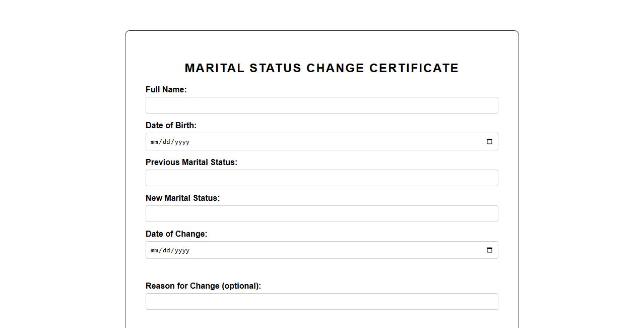Viewport: 644px width, 328px height.
Task: Select the year segment in Date of Change
Action: tap(181, 250)
